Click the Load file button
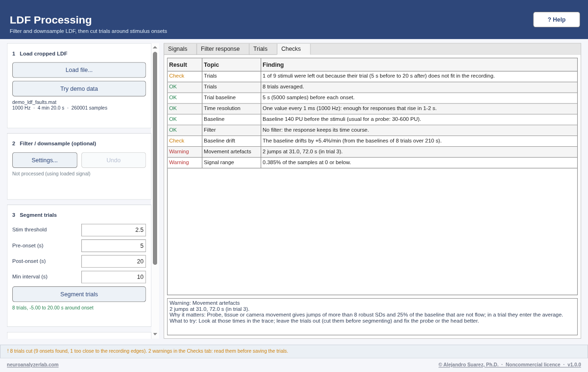 click(x=79, y=70)
